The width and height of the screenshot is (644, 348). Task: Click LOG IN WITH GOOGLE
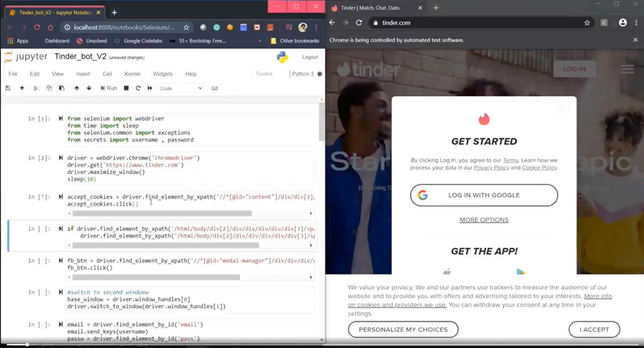[484, 195]
